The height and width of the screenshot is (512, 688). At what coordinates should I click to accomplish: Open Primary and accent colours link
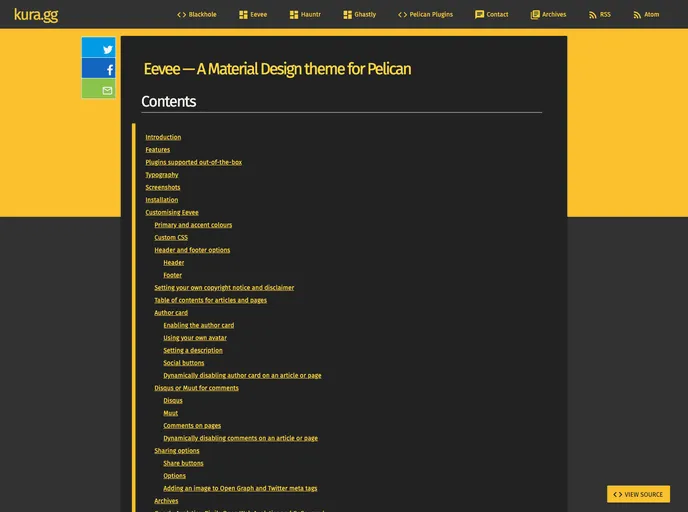point(193,225)
